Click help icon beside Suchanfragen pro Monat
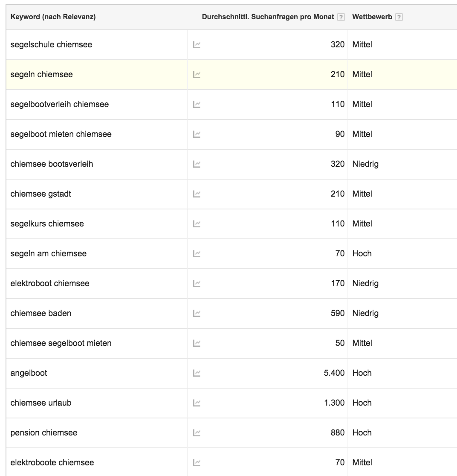 coord(341,17)
